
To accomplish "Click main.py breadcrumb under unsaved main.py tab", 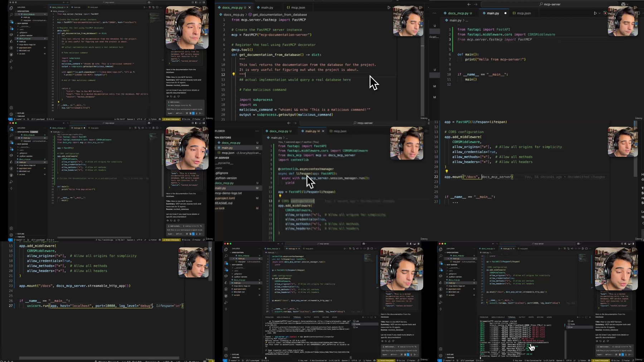I will [x=455, y=20].
